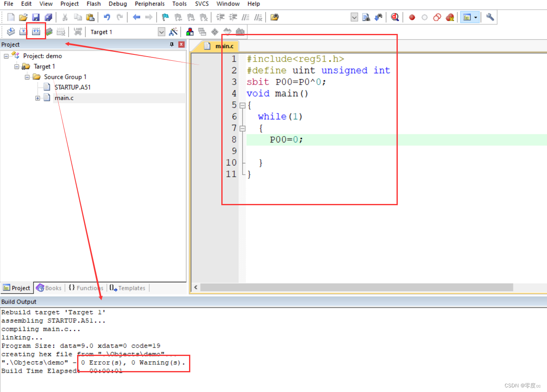Collapse the Target 1 tree node
The image size is (547, 392).
[x=17, y=67]
